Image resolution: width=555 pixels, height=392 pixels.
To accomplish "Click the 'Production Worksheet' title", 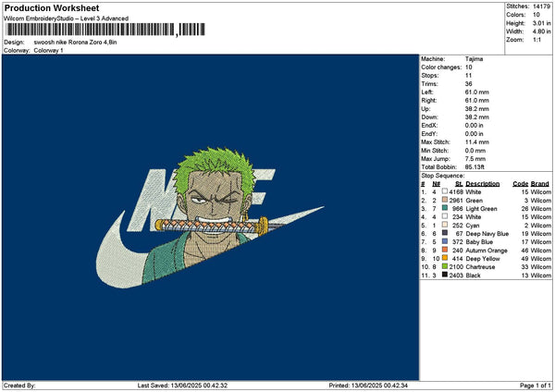I will pos(52,8).
